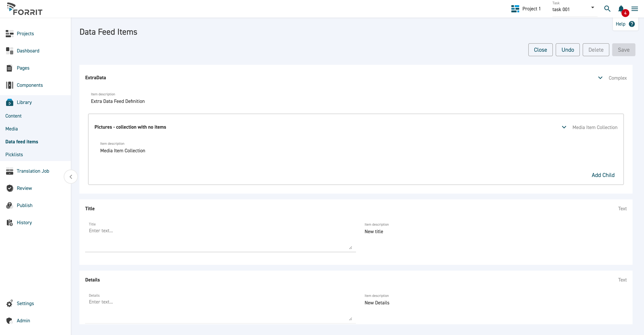Click the search magnifier icon
Image resolution: width=644 pixels, height=335 pixels.
point(607,9)
